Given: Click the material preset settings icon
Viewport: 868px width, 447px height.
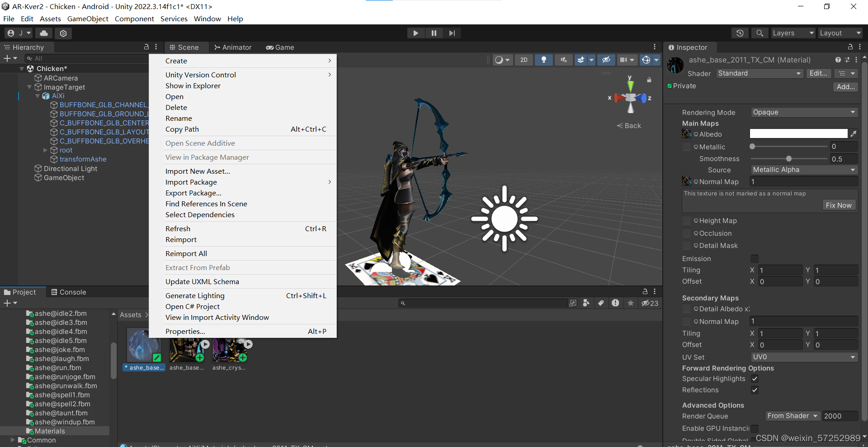Looking at the screenshot, I should pyautogui.click(x=847, y=60).
